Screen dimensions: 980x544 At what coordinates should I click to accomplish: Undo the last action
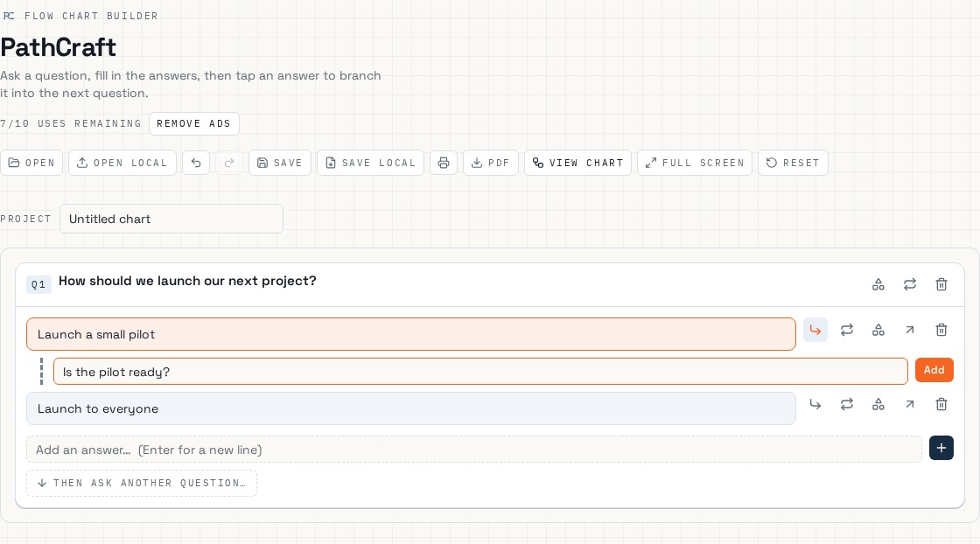click(x=196, y=163)
